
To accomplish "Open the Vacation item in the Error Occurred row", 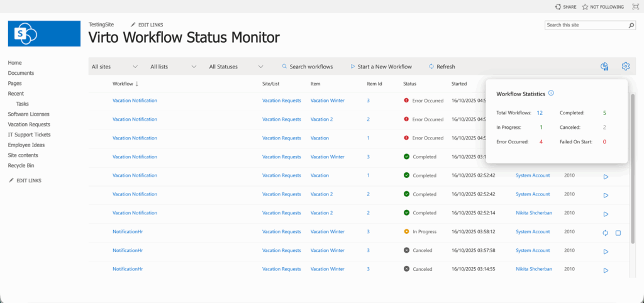I will coord(319,138).
